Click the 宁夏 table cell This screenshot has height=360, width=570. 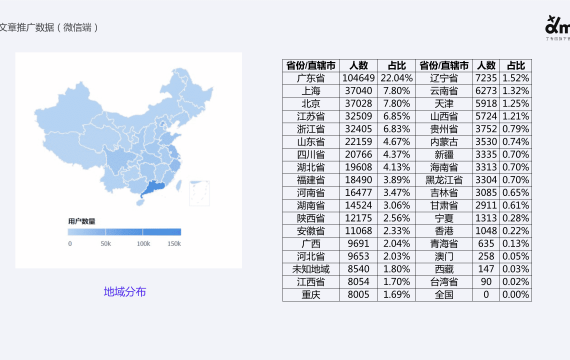tap(444, 218)
